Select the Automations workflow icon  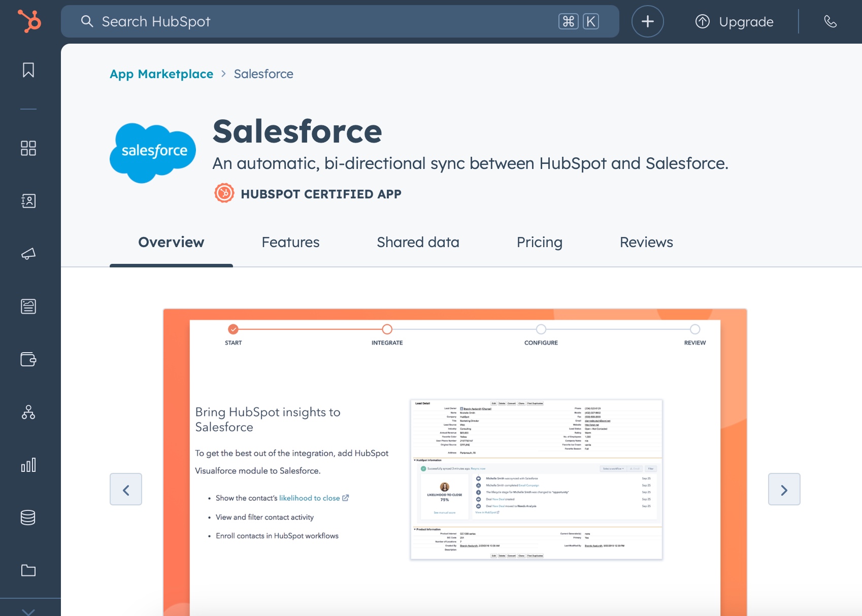[x=28, y=412]
